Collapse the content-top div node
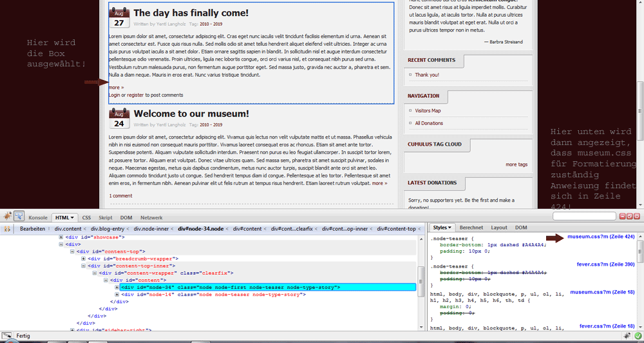The image size is (644, 343). 73,251
